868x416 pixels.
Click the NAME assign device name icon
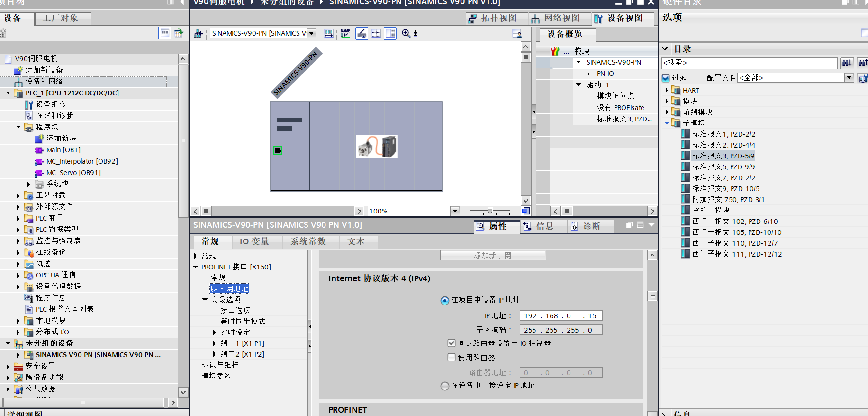point(345,34)
